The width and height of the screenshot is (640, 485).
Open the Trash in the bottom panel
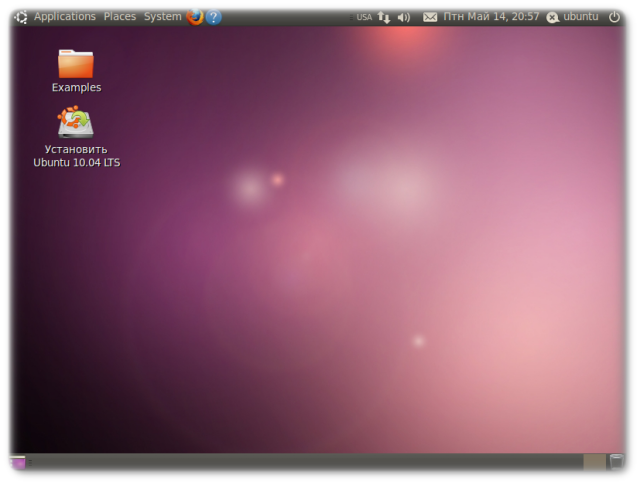tap(617, 462)
